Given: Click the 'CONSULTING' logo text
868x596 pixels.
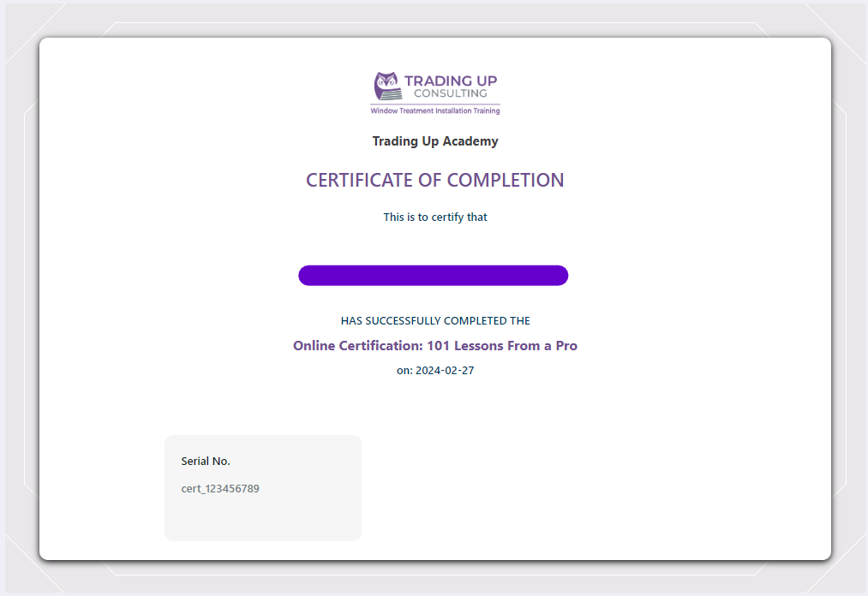Looking at the screenshot, I should pyautogui.click(x=451, y=93).
